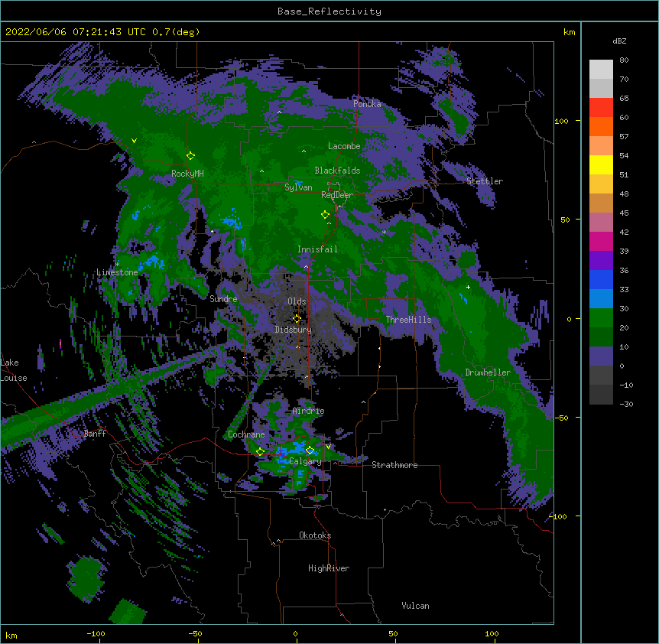Select the yellow 54-51 dBZ swatch
The image size is (659, 644).
click(601, 164)
